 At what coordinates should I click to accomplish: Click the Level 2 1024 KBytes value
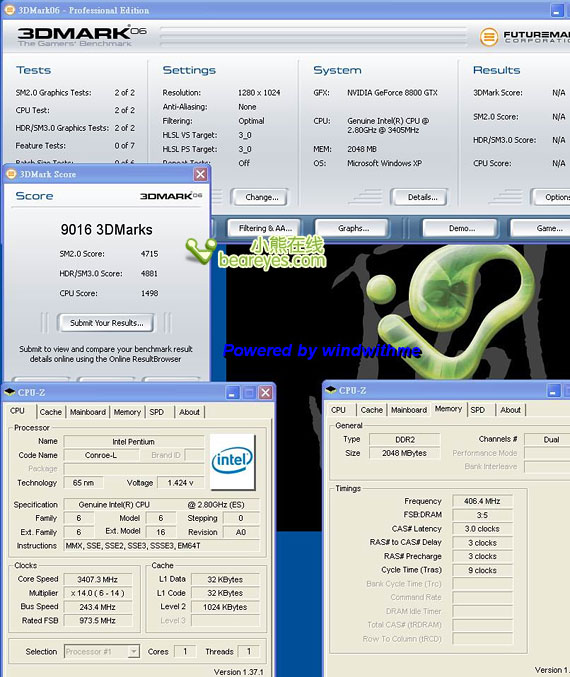pos(225,607)
